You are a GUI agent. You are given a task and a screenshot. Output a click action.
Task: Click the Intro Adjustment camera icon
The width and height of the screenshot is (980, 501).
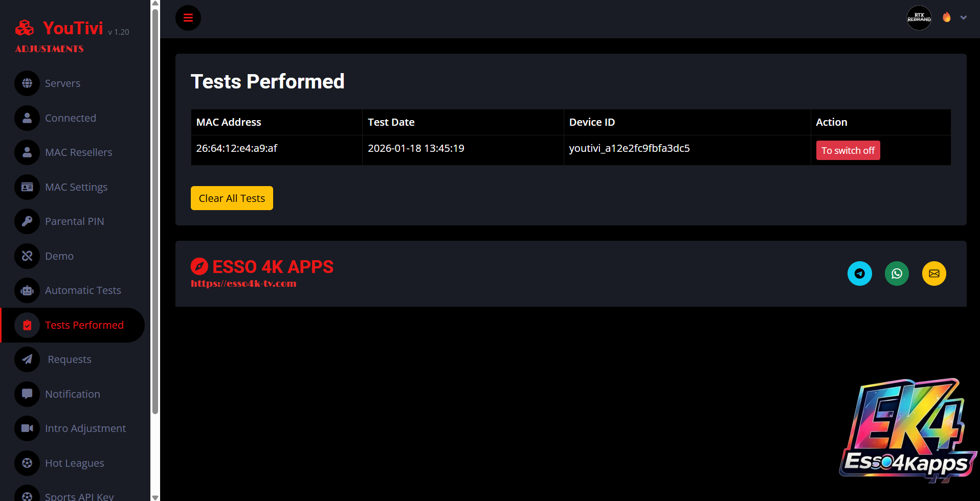tap(27, 428)
